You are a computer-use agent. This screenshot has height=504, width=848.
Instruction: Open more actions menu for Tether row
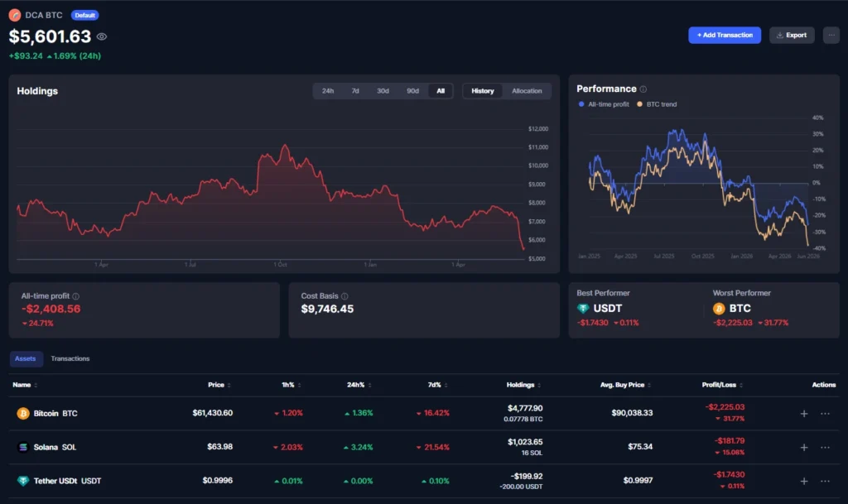[825, 482]
